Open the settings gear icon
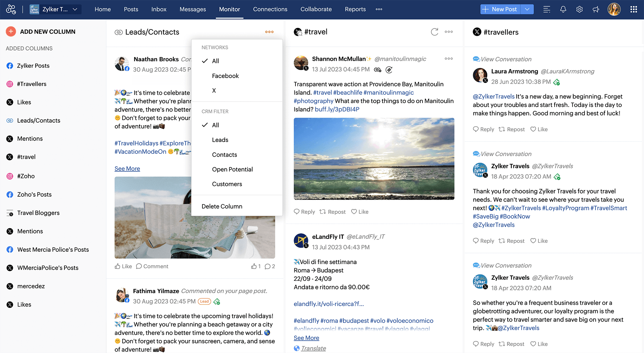The height and width of the screenshot is (353, 644). 579,9
